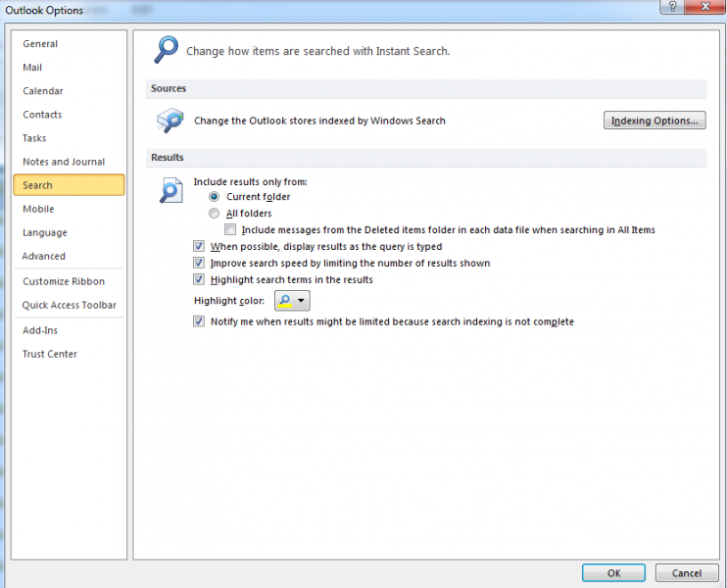Screen dimensions: 727x588
Task: Go to Advanced options category
Action: click(44, 256)
